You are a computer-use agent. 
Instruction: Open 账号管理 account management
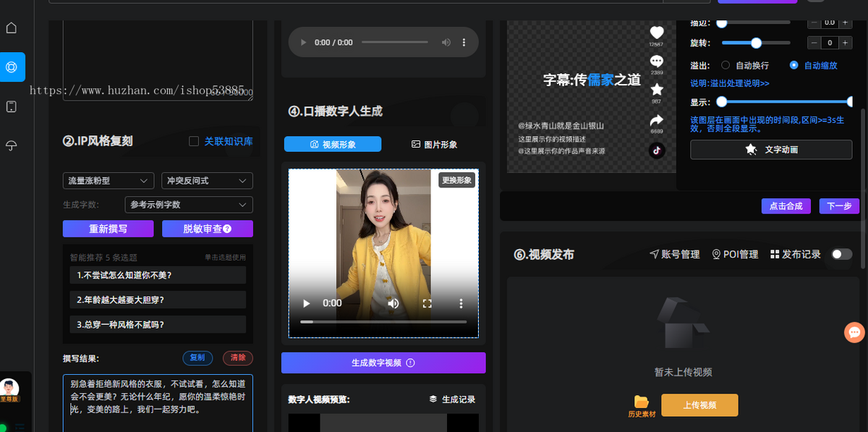click(675, 254)
